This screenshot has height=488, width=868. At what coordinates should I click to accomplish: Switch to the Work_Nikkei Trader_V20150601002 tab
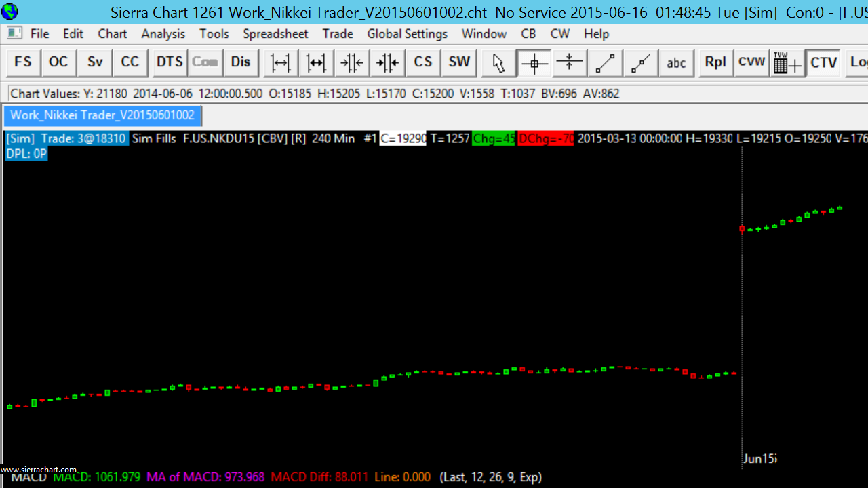(x=102, y=115)
